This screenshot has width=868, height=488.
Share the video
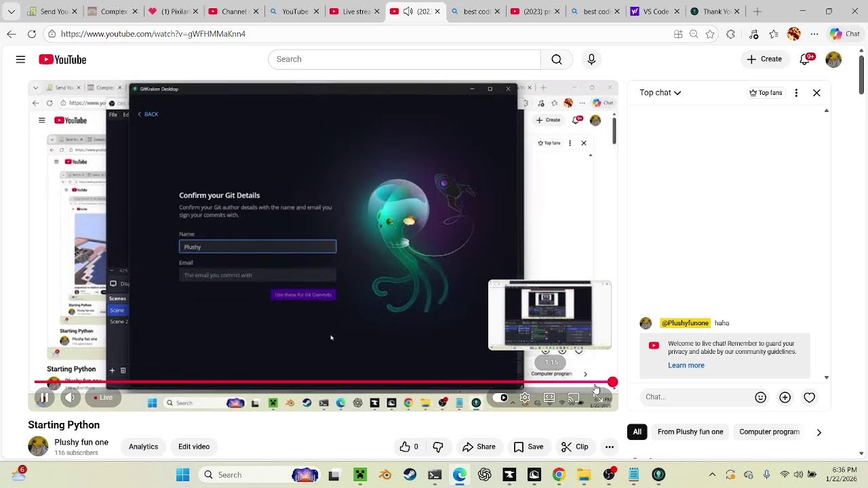(479, 447)
